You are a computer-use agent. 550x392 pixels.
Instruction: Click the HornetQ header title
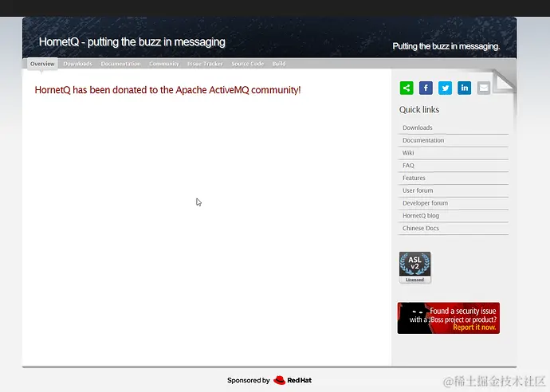pyautogui.click(x=132, y=42)
